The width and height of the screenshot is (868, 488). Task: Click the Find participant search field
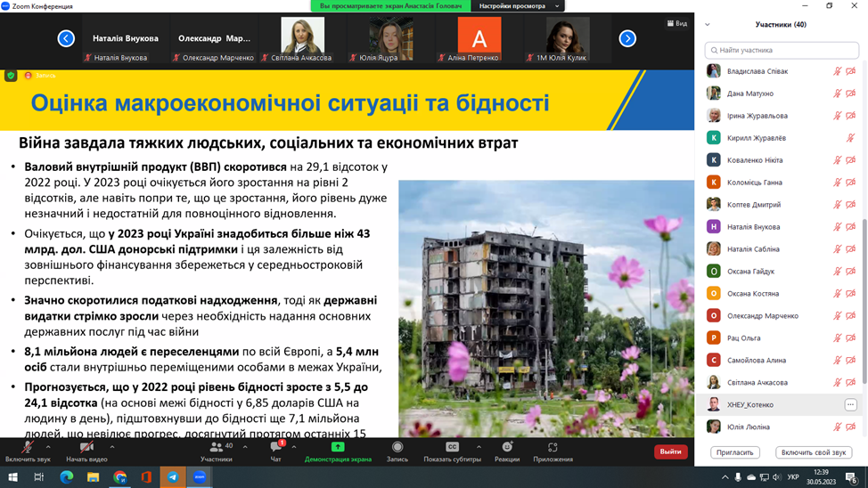(x=782, y=50)
